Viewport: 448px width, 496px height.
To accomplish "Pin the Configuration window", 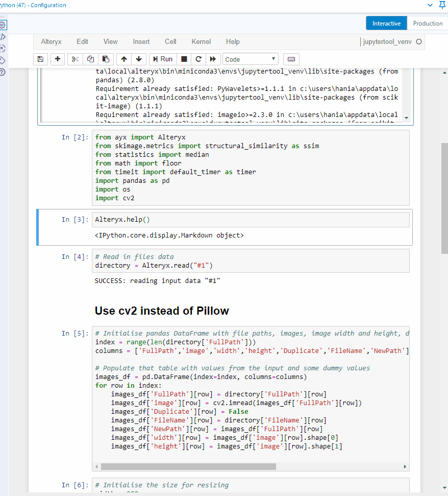I will tap(442, 5).
